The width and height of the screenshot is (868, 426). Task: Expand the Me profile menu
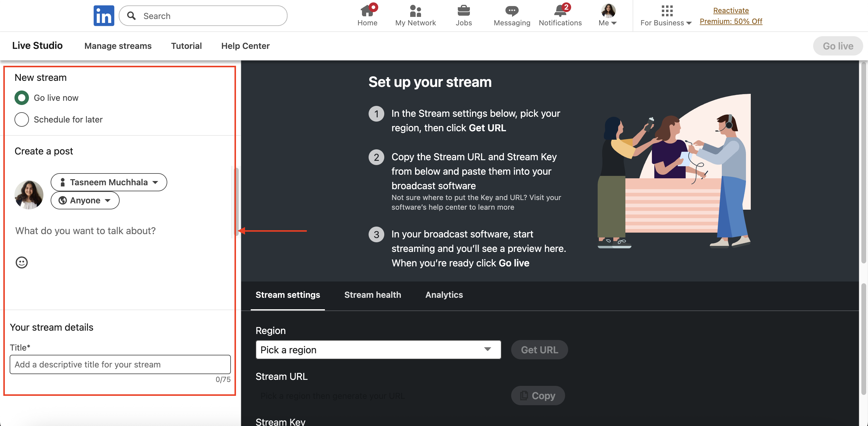(608, 15)
